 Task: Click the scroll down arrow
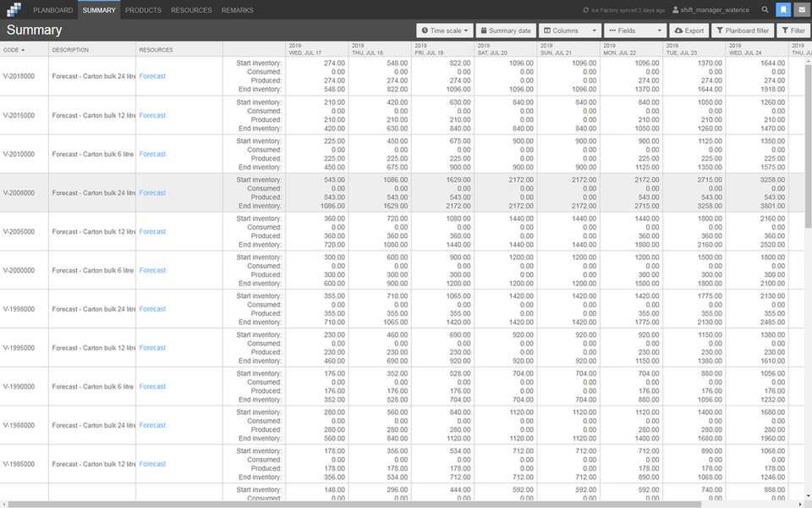pyautogui.click(x=808, y=497)
